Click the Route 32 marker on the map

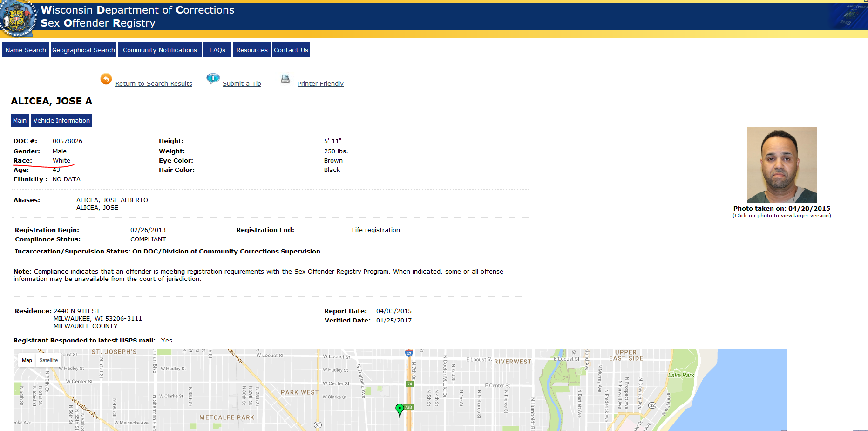pyautogui.click(x=652, y=405)
